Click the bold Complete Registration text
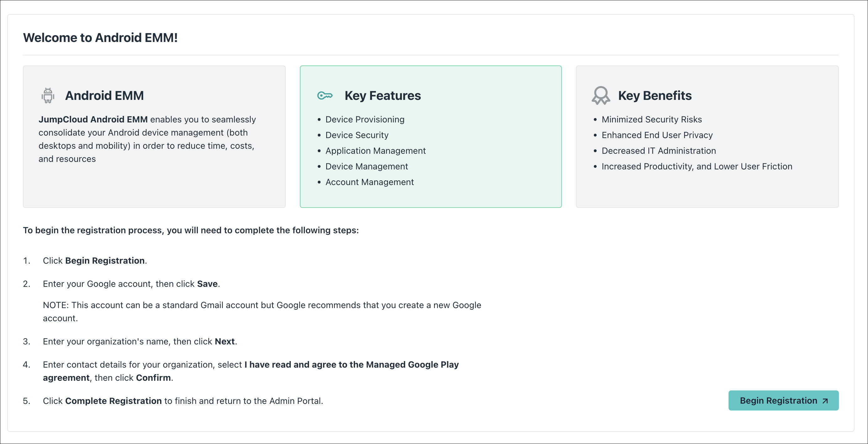 pyautogui.click(x=113, y=401)
